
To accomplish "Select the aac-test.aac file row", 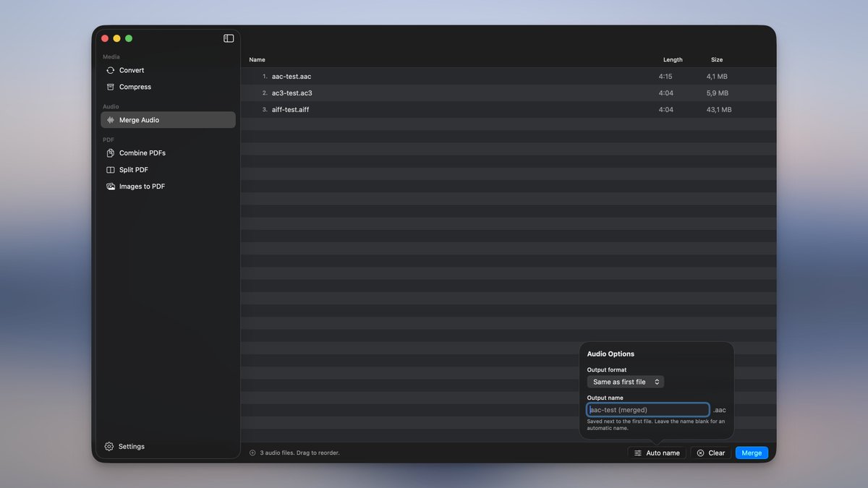I will (509, 77).
